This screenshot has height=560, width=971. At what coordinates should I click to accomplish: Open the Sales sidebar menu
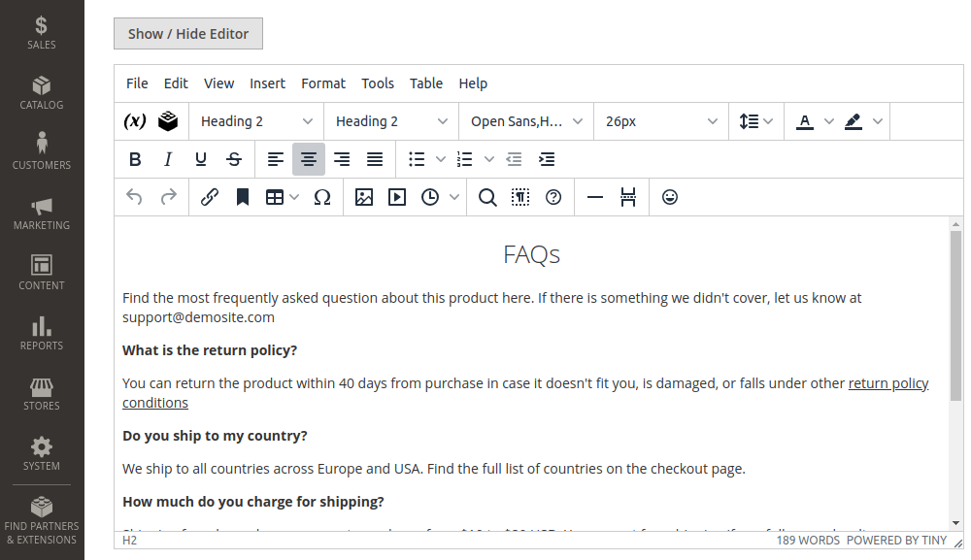click(42, 31)
